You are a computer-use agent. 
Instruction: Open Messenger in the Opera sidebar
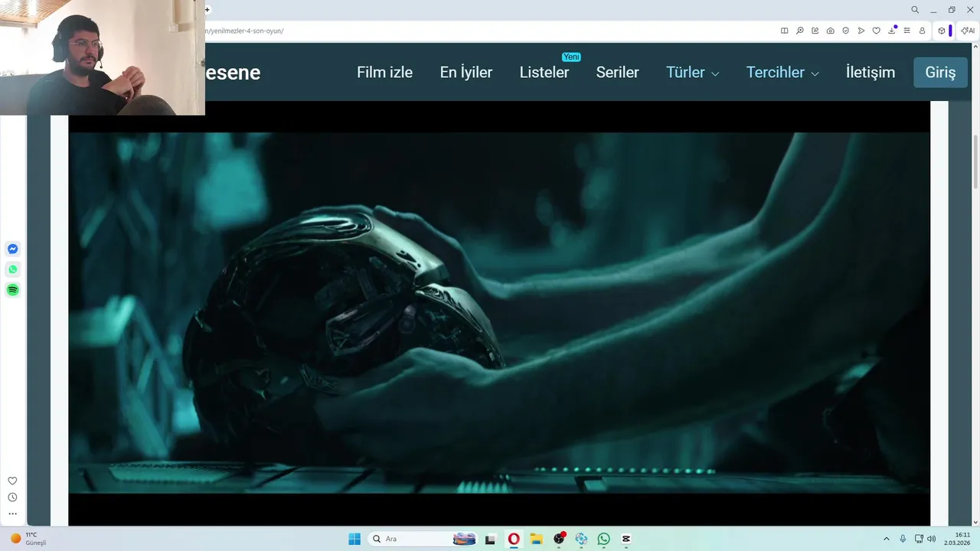coord(12,249)
